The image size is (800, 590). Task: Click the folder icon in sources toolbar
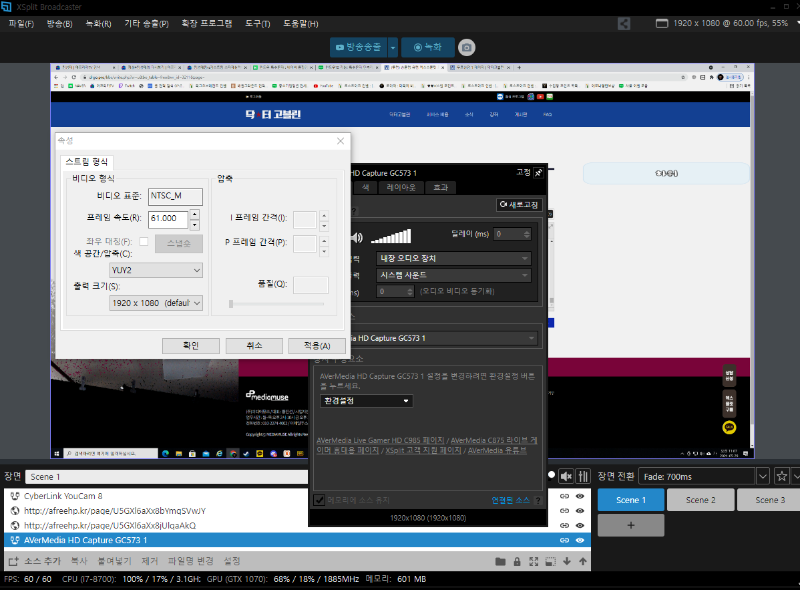point(500,561)
